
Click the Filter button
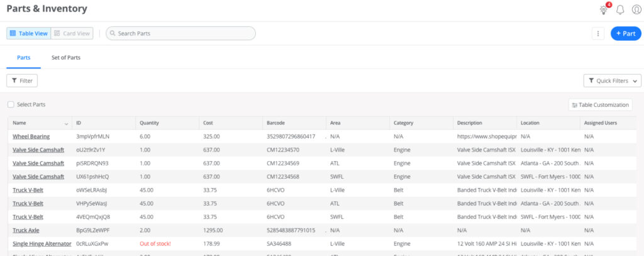22,81
